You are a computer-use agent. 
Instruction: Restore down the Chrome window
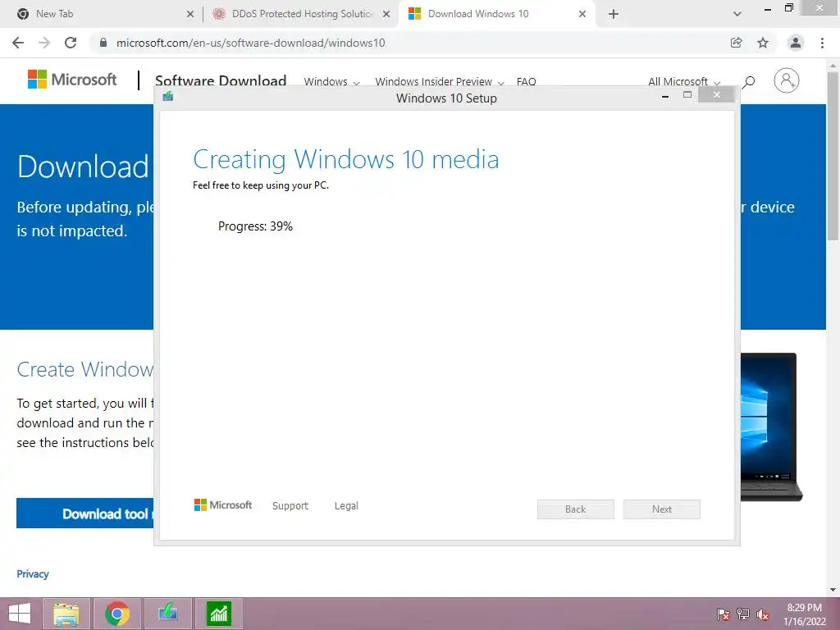coord(788,7)
